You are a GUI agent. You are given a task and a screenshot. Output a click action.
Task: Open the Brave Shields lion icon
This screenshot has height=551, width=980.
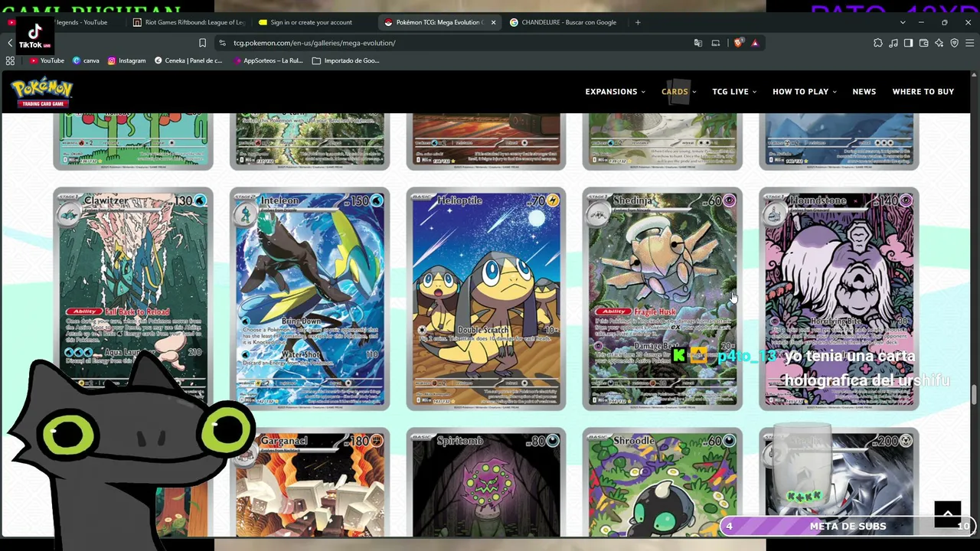click(x=737, y=43)
